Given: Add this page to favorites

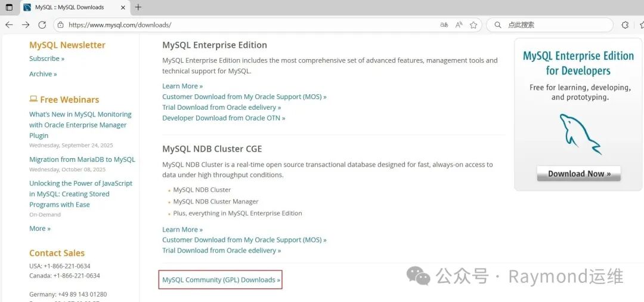Looking at the screenshot, I should (x=473, y=25).
